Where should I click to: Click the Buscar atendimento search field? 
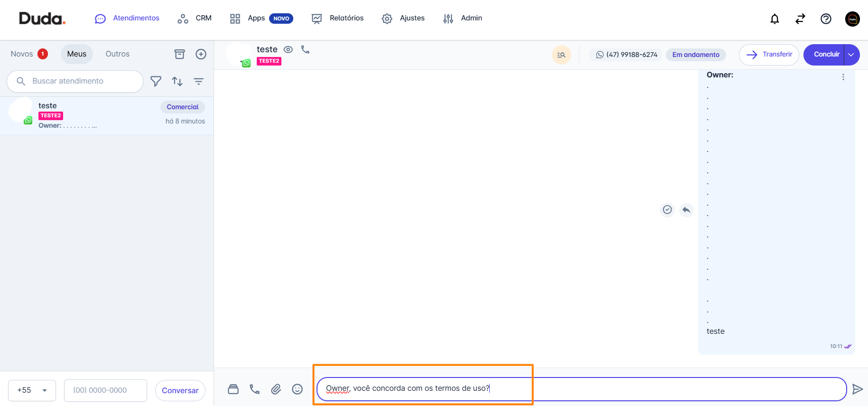75,81
